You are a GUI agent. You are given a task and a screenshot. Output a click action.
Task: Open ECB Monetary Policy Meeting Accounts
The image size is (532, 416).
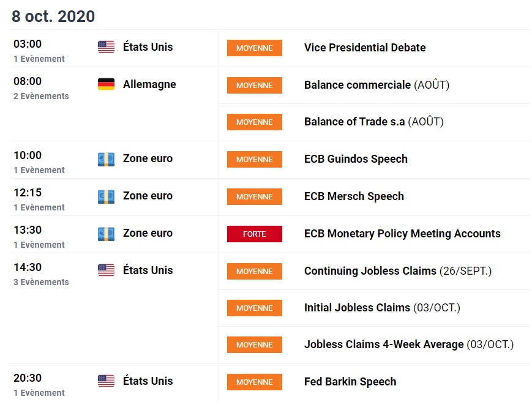[402, 233]
